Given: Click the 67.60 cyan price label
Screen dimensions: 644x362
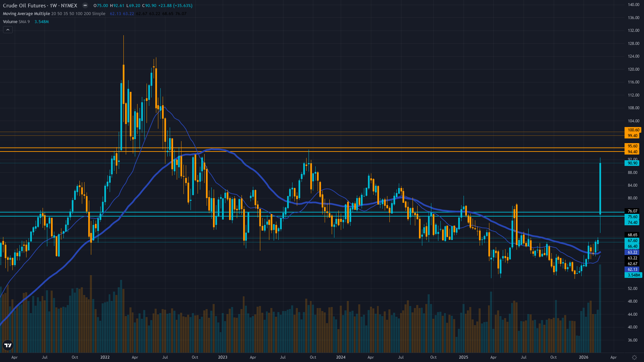Looking at the screenshot, I should pos(632,241).
